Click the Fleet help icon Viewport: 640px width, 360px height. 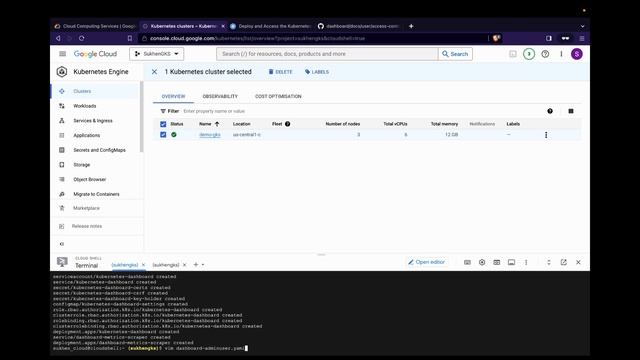click(x=287, y=124)
